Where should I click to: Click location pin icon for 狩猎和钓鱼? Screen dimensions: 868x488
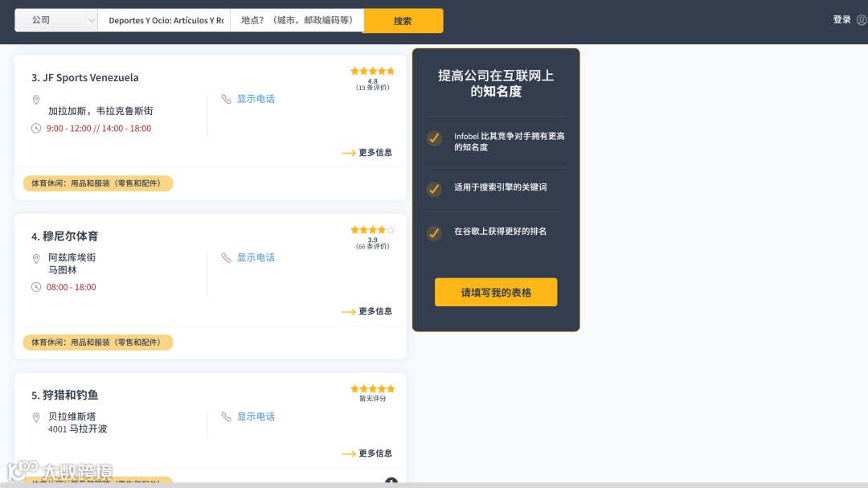coord(36,417)
